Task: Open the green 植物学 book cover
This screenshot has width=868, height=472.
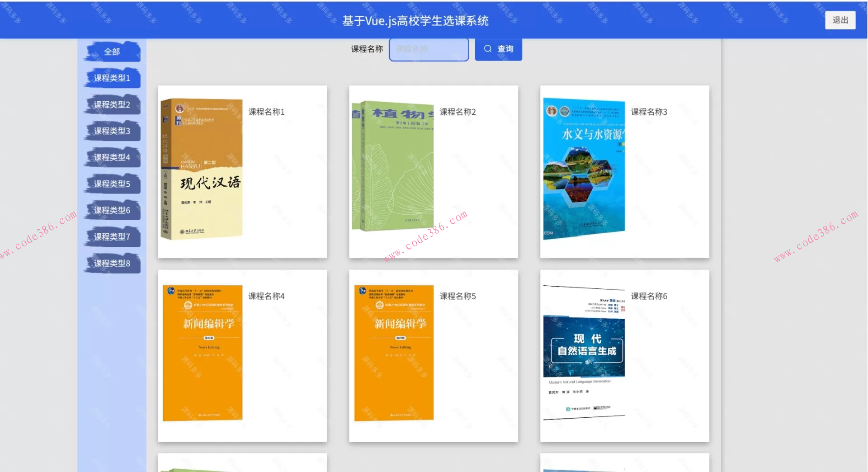Action: pyautogui.click(x=393, y=166)
